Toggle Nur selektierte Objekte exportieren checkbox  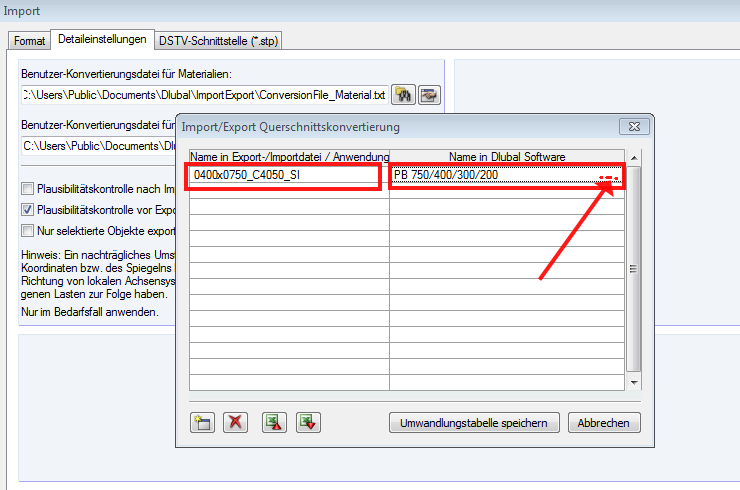(x=27, y=231)
